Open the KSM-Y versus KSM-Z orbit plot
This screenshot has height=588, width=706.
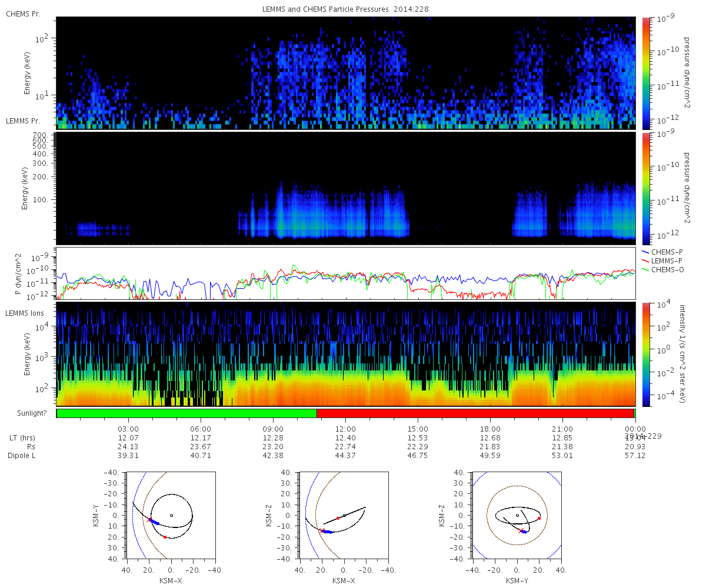(517, 515)
